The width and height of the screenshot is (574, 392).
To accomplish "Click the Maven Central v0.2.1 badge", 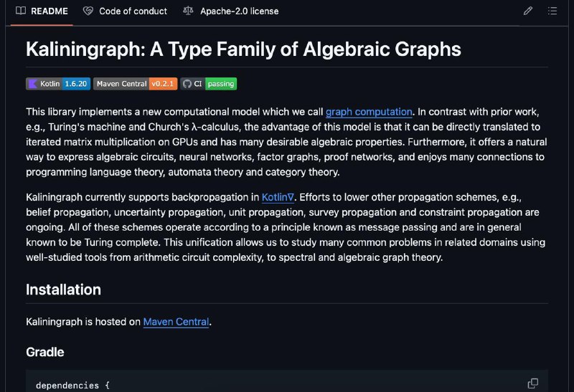I will [x=135, y=84].
